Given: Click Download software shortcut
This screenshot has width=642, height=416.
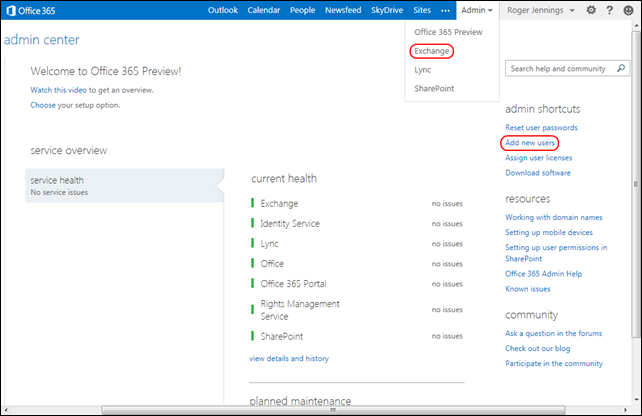Looking at the screenshot, I should [x=538, y=173].
